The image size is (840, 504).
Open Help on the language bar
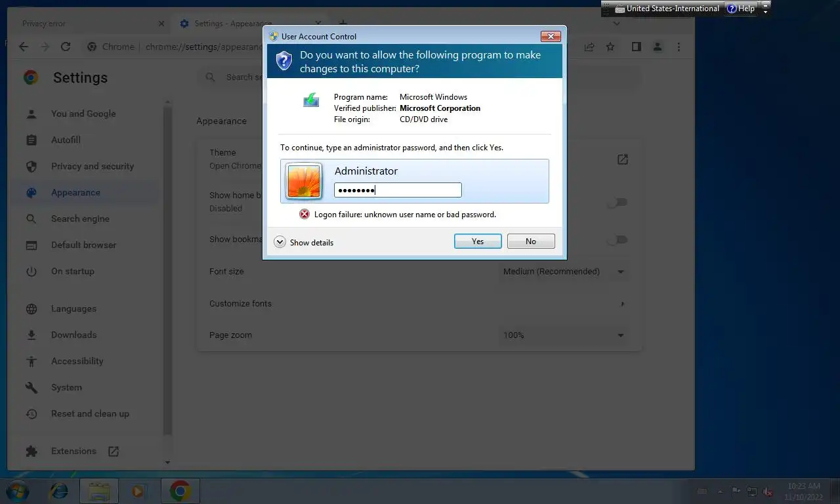point(741,9)
